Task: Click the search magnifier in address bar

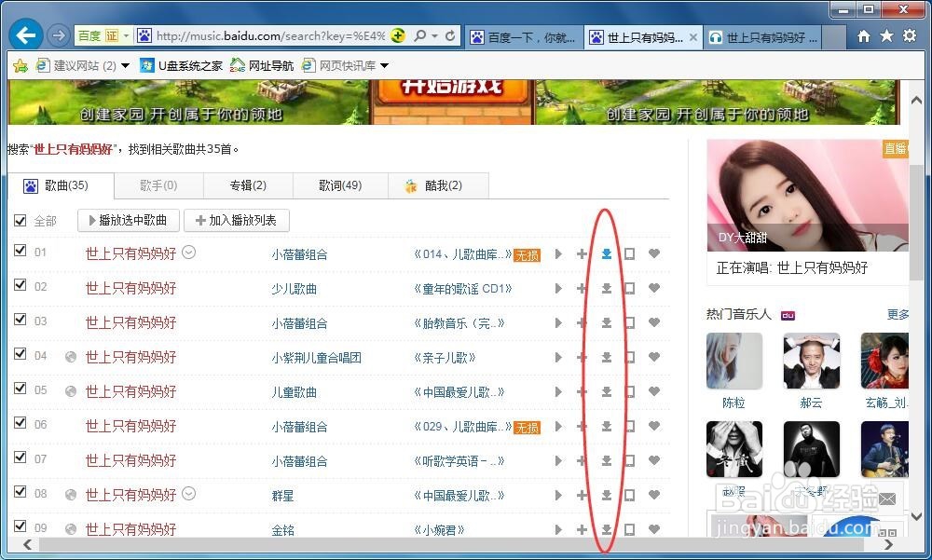Action: click(419, 35)
